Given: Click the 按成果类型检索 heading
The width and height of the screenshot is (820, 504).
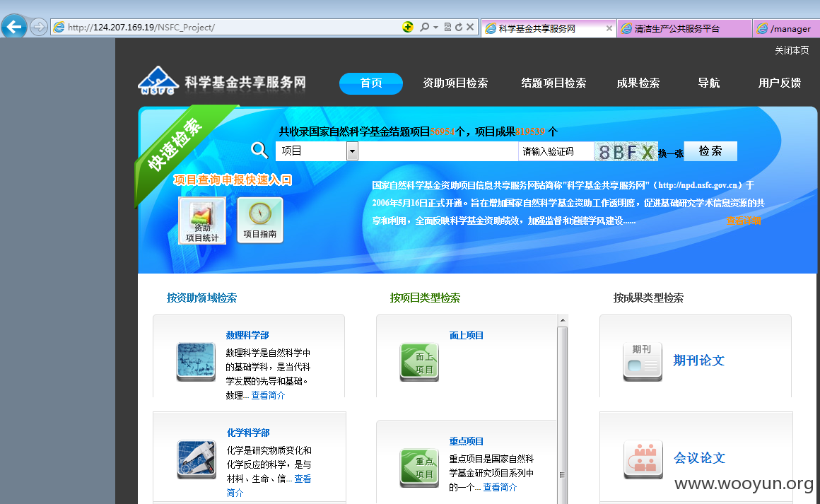Looking at the screenshot, I should coord(648,298).
